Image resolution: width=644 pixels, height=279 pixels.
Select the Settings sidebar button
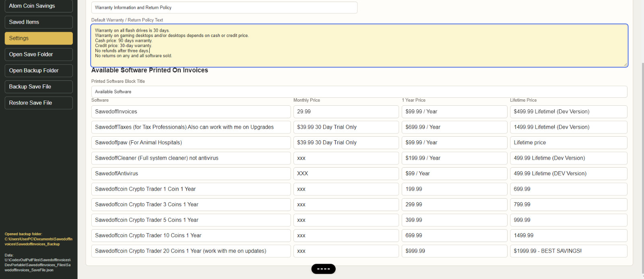pyautogui.click(x=39, y=38)
